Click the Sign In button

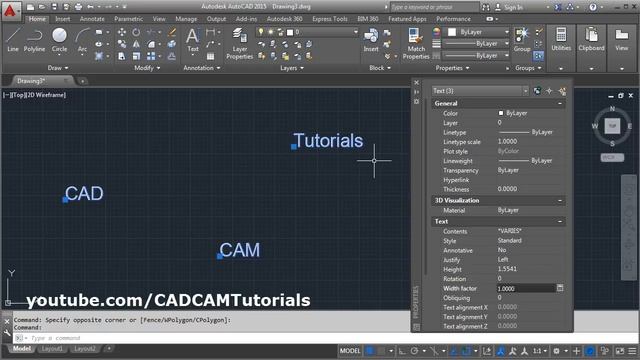(x=509, y=7)
